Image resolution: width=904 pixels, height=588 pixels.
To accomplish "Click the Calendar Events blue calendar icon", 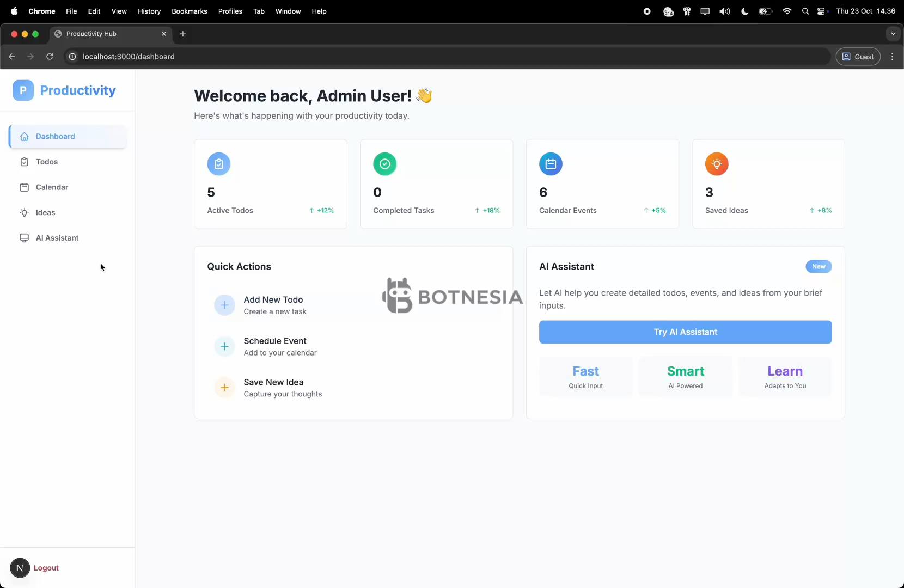I will [x=551, y=164].
